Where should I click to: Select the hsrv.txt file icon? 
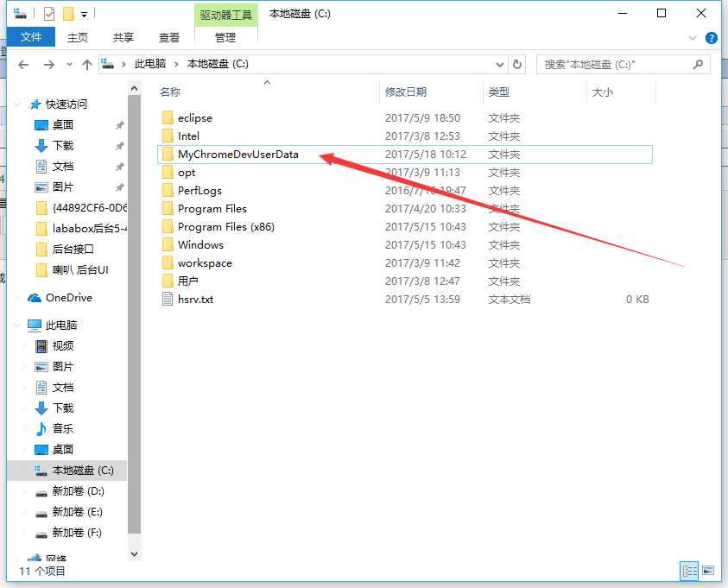(x=168, y=299)
